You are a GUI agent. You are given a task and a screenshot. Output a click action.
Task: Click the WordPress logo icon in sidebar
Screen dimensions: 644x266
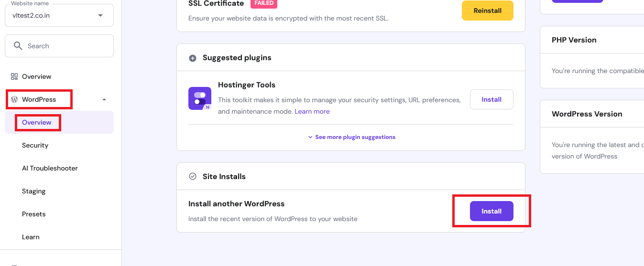click(14, 99)
